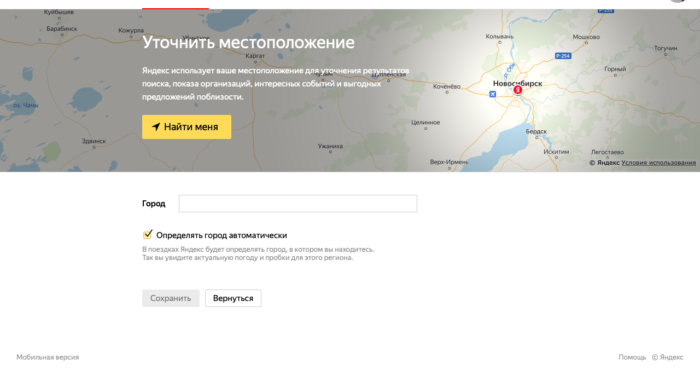The width and height of the screenshot is (700, 376).
Task: Open the © Яндекс footer link
Action: click(x=667, y=357)
